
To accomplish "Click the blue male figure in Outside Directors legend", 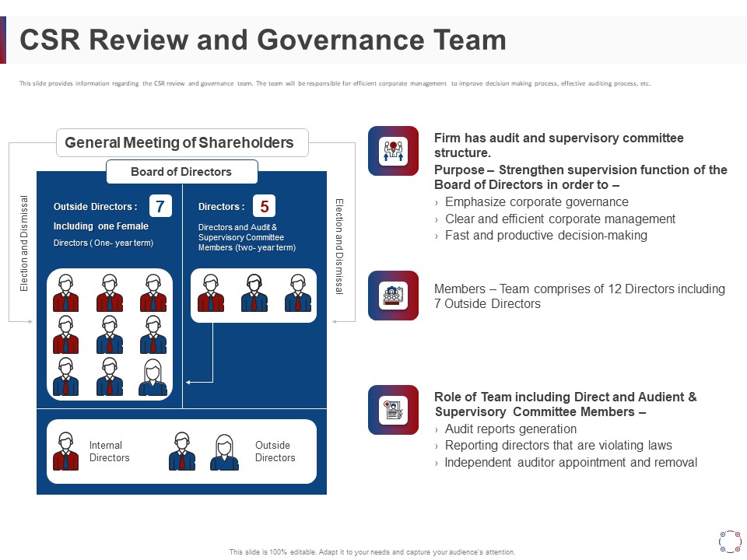I will pos(182,451).
